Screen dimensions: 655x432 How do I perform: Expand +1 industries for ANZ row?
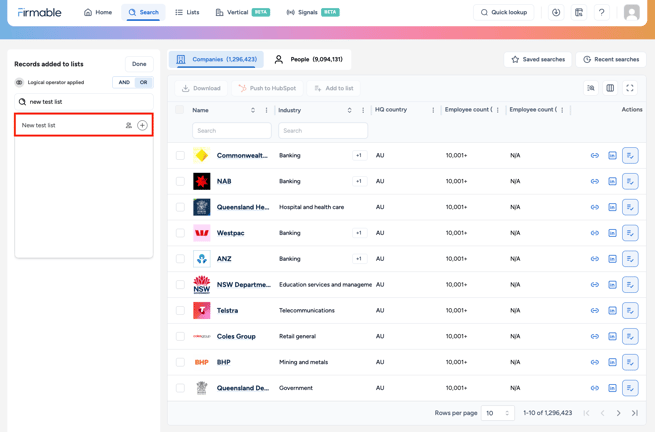359,259
